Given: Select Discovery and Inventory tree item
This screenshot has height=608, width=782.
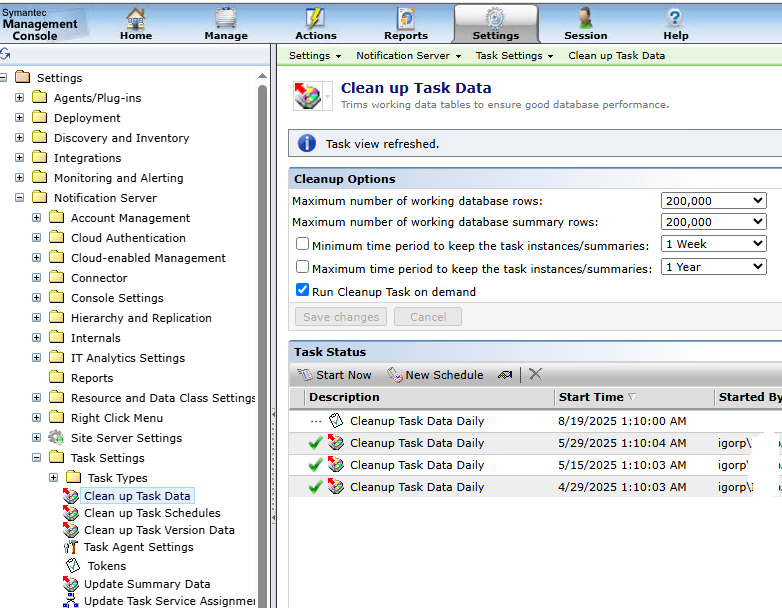Looking at the screenshot, I should (x=122, y=138).
